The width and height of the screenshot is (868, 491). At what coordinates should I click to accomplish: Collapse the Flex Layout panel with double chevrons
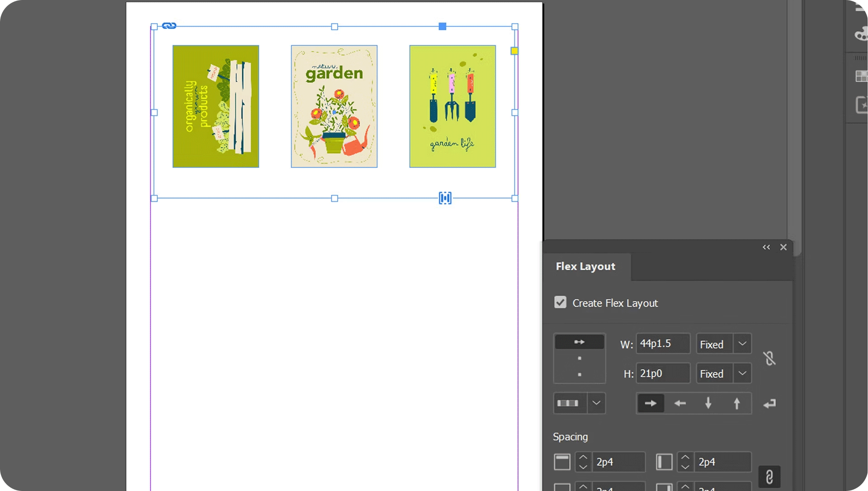pyautogui.click(x=766, y=247)
